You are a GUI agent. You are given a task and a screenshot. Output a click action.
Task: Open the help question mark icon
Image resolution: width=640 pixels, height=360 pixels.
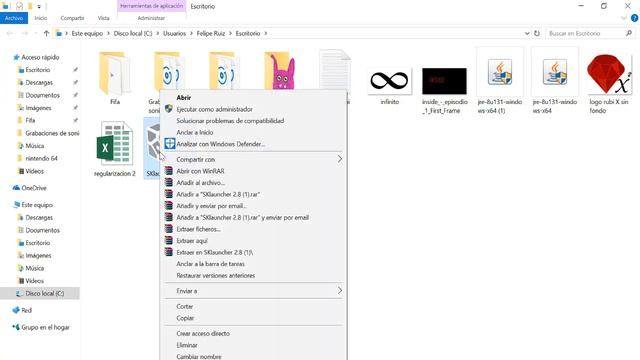[634, 18]
